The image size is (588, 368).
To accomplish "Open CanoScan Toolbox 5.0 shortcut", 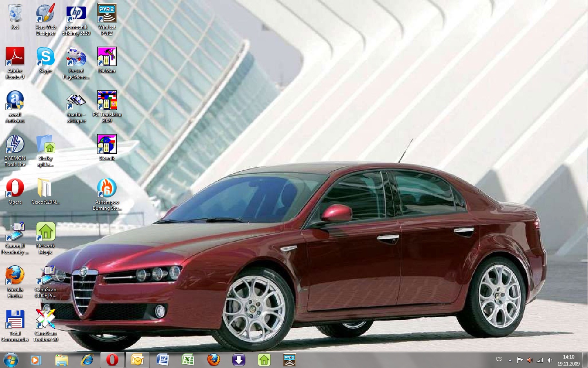I will point(45,320).
